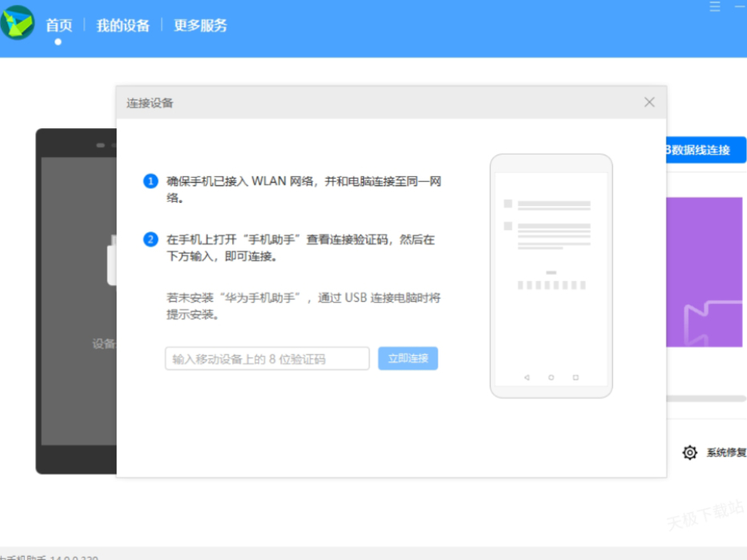The image size is (747, 560).
Task: Click the USB数据线连接 button
Action: [706, 150]
